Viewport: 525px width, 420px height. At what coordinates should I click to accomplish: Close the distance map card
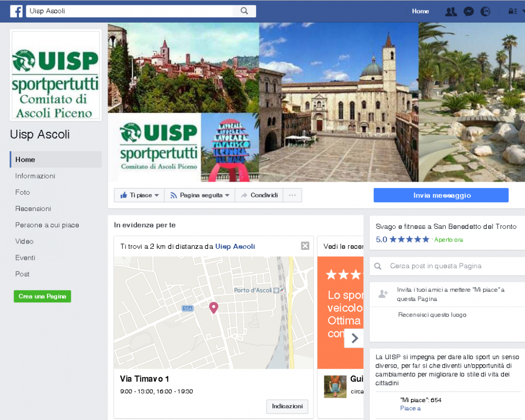(305, 246)
